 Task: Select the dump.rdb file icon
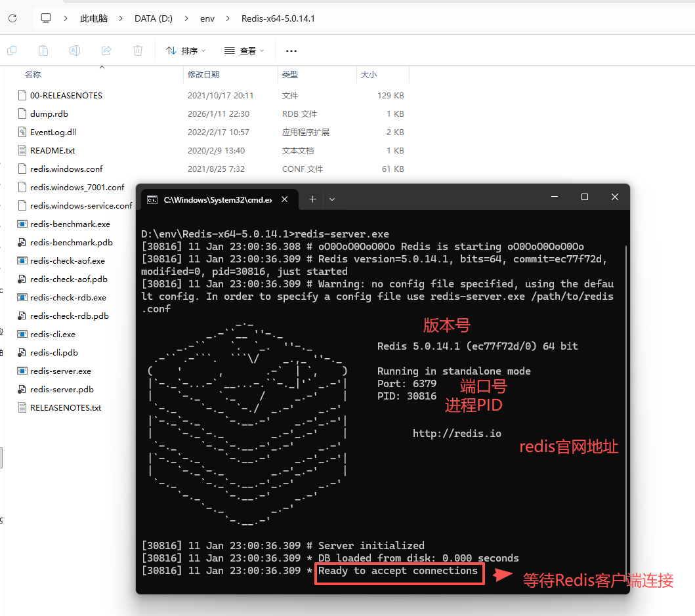point(22,114)
